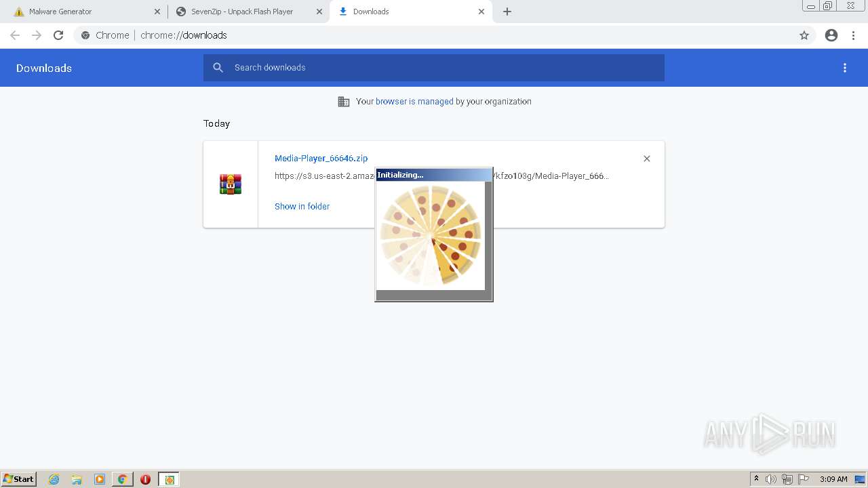Reload the current page
This screenshot has width=868, height=488.
click(58, 35)
